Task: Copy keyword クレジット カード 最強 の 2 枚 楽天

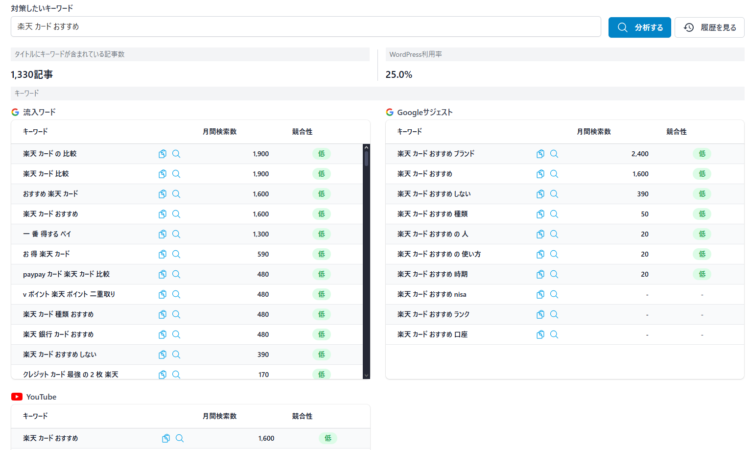Action: [163, 374]
